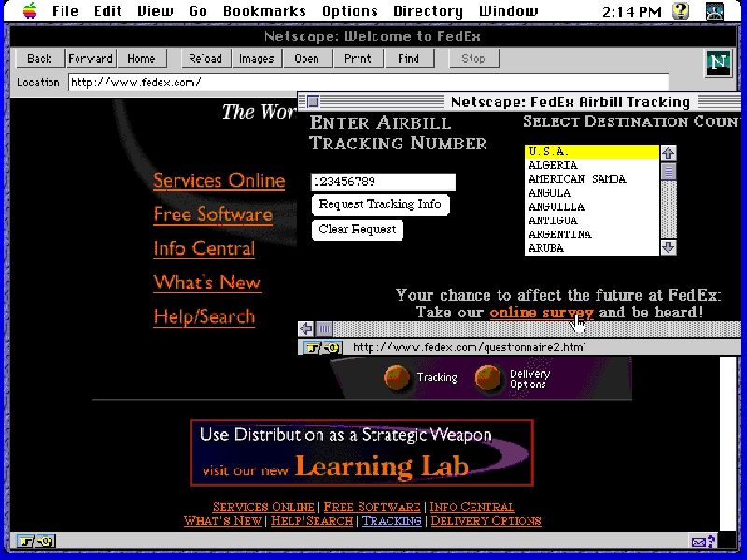
Task: Click the Find toolbar button
Action: point(409,59)
